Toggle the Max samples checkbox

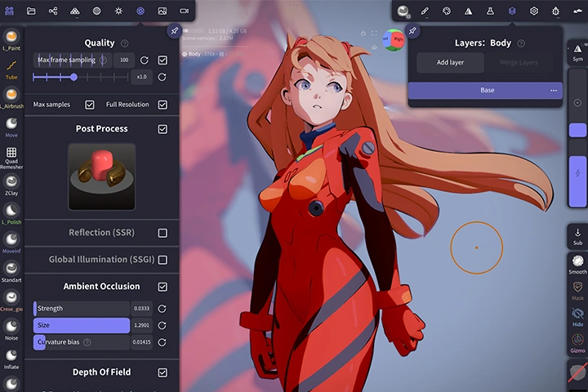pos(90,105)
